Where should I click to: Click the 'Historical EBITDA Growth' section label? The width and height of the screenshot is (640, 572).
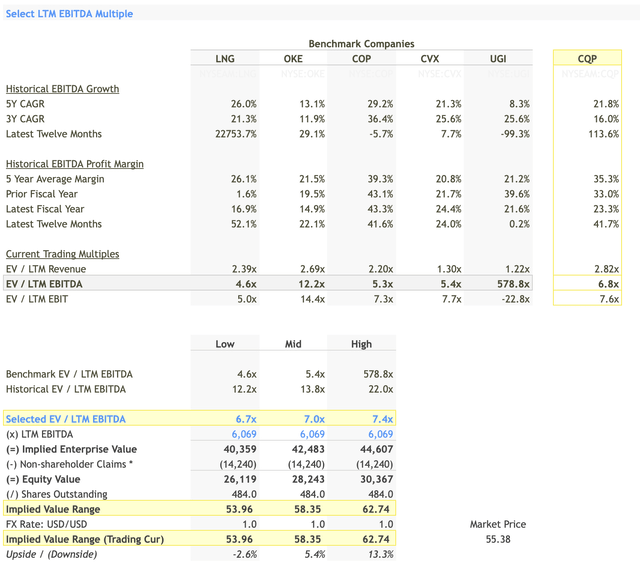point(62,89)
